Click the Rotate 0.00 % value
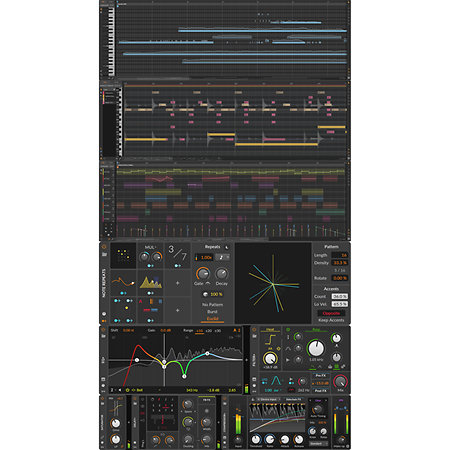450x450 pixels. click(x=340, y=278)
